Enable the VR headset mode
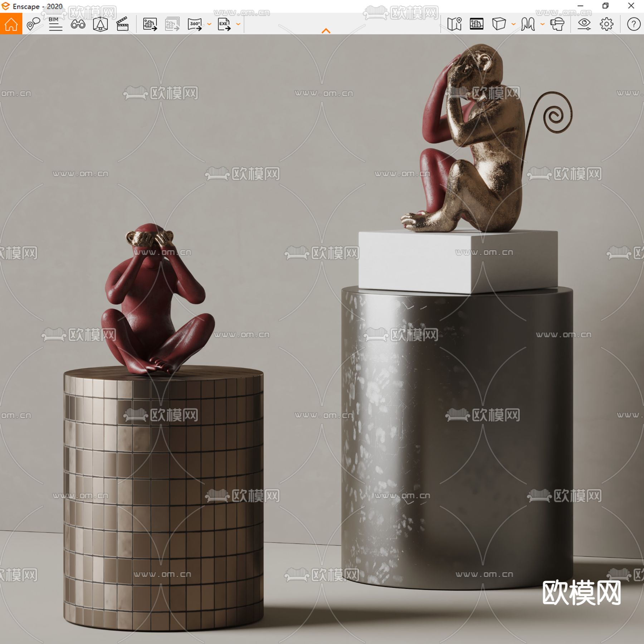The height and width of the screenshot is (644, 644). (x=557, y=24)
